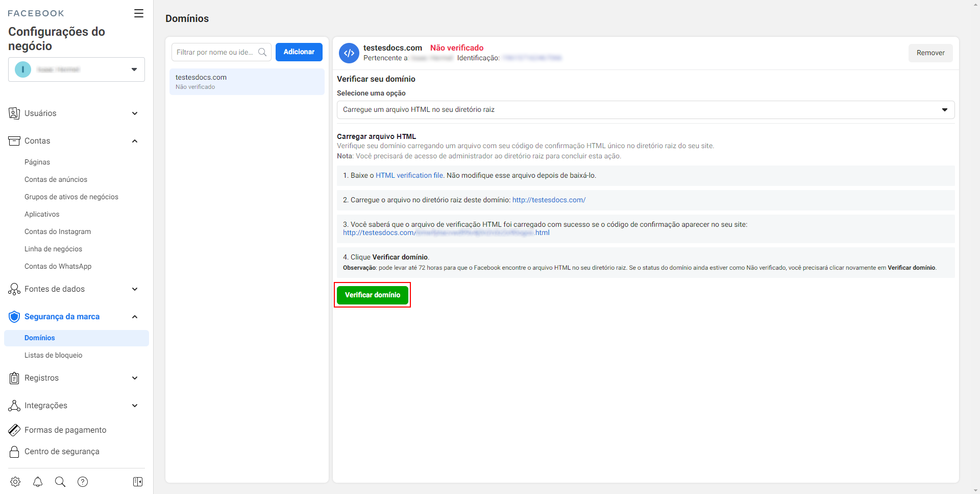Expand the Fontes de dados section
The width and height of the screenshot is (980, 494).
pyautogui.click(x=135, y=289)
